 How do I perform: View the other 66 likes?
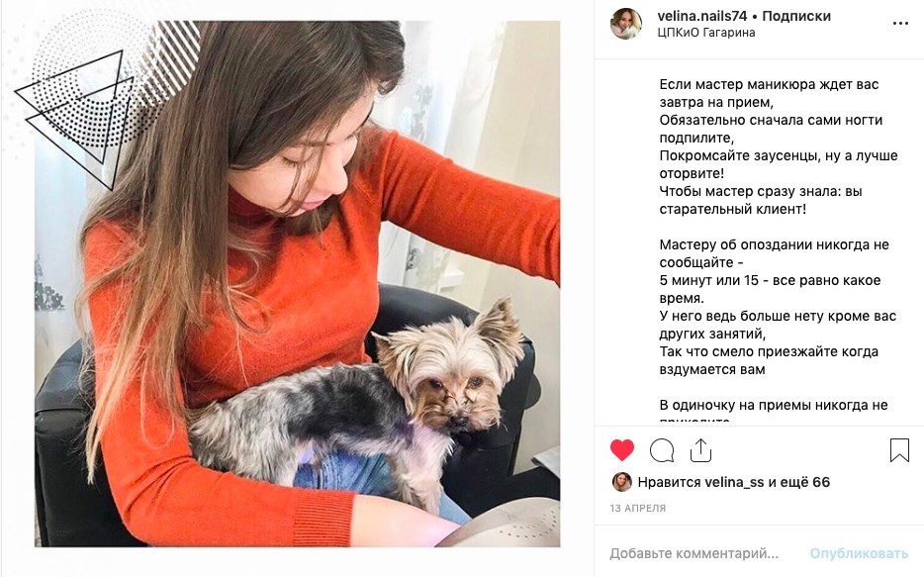[805, 482]
